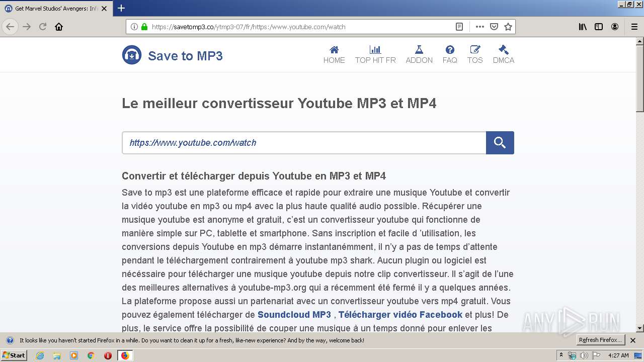Click the notification bar question mark icon

click(10, 340)
